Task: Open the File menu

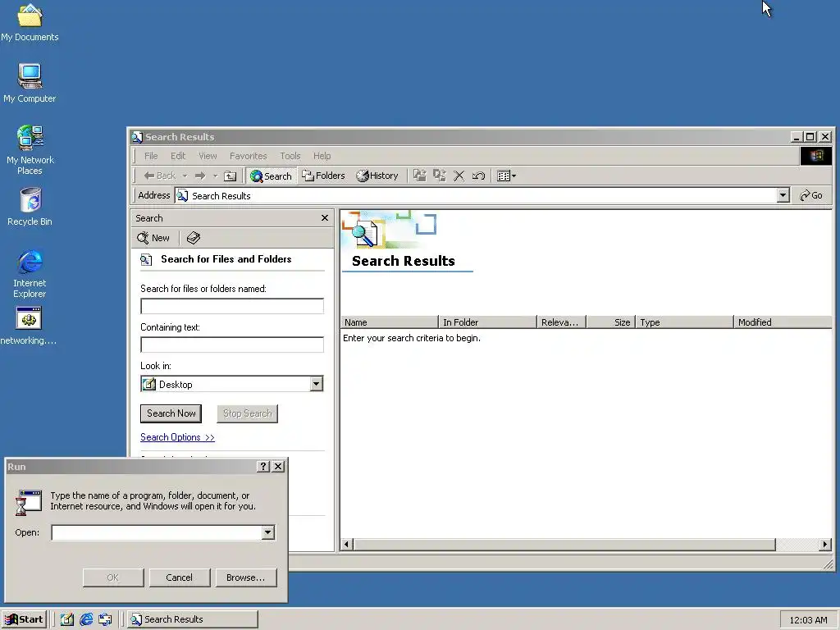Action: point(151,156)
